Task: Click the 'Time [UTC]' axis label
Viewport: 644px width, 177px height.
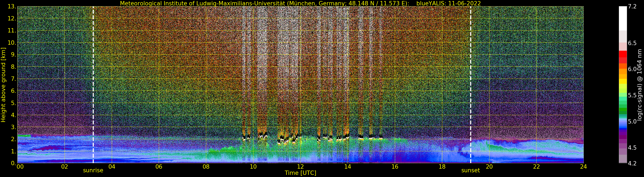Action: pos(300,173)
